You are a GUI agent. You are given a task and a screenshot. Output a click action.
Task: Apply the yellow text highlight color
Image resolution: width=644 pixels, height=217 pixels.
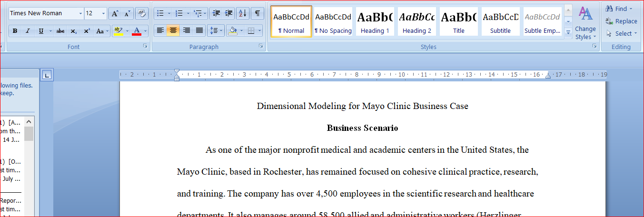(x=119, y=31)
